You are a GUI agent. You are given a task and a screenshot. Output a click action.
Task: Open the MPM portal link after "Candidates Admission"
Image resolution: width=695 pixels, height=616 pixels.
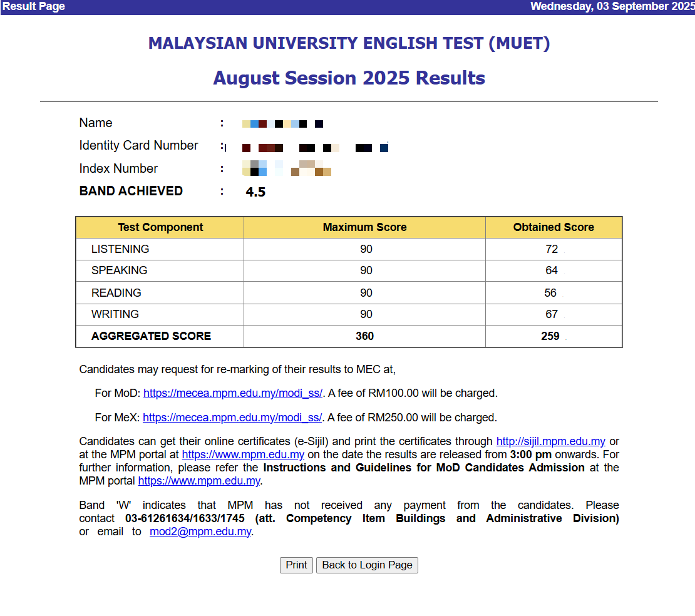pos(199,481)
